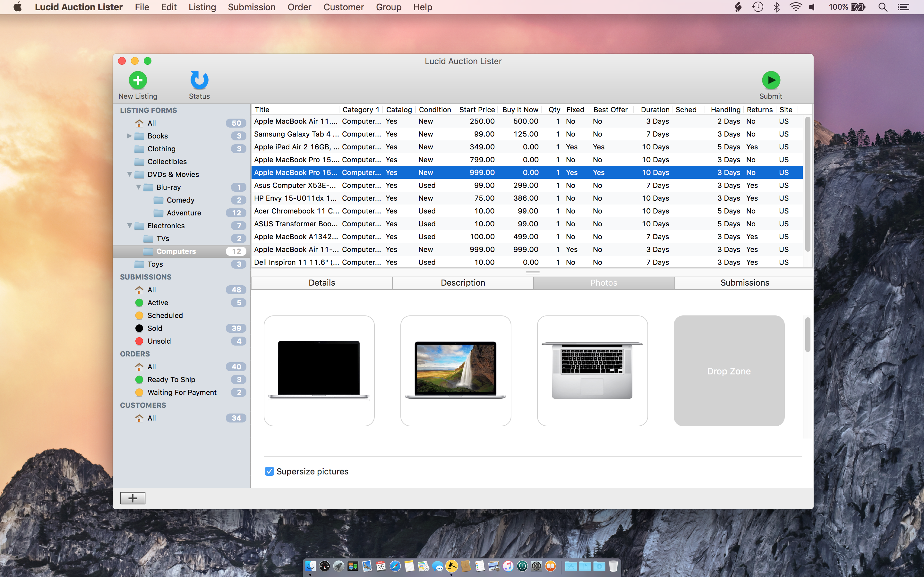Open the All customers house icon
Image resolution: width=924 pixels, height=577 pixels.
[139, 418]
